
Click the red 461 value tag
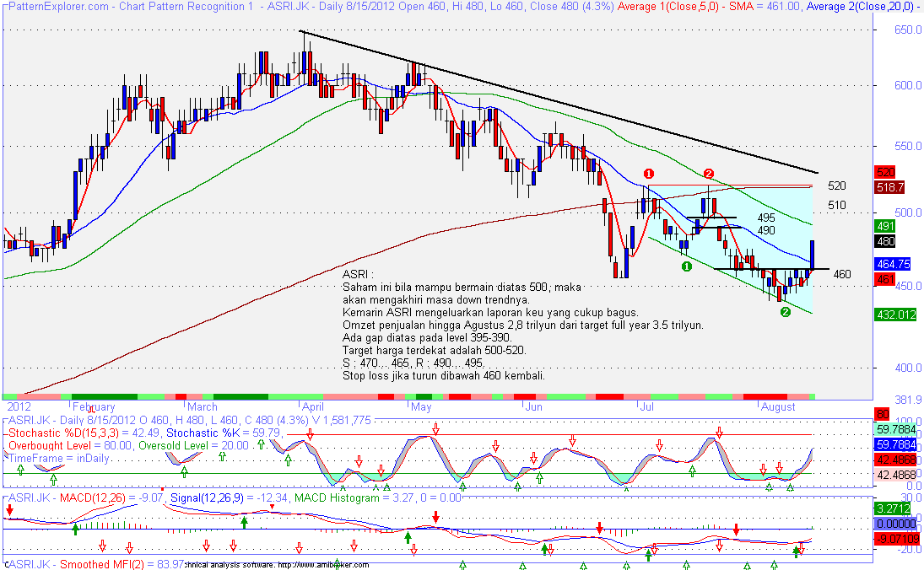pos(886,279)
